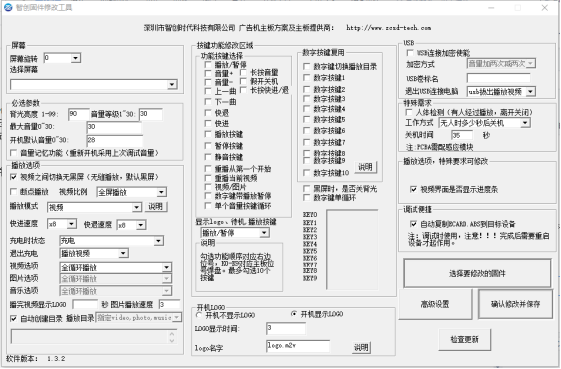The image size is (561, 369).
Task: Click the 背光亮度 input field
Action: click(78, 114)
